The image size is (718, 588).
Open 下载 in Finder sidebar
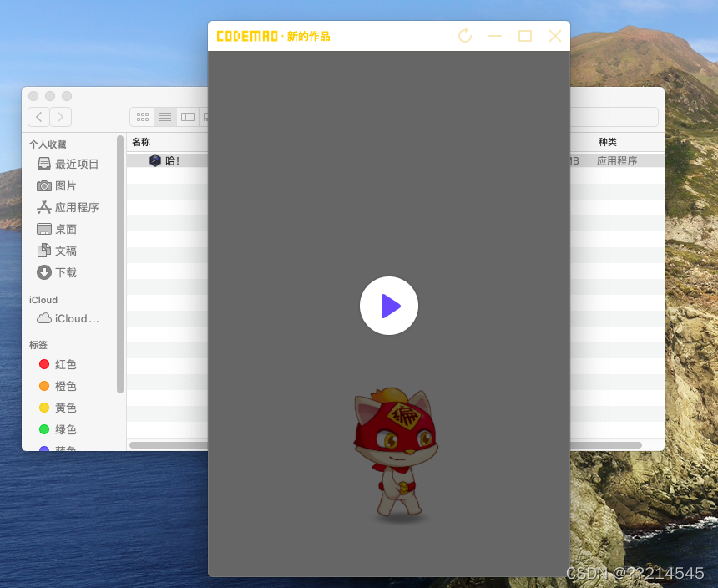coord(57,272)
